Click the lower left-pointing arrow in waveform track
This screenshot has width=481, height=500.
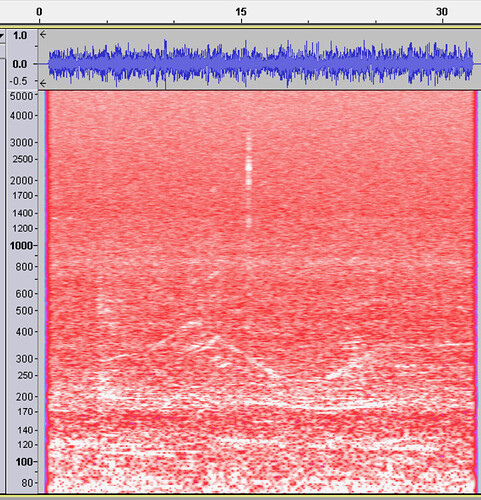[x=43, y=83]
